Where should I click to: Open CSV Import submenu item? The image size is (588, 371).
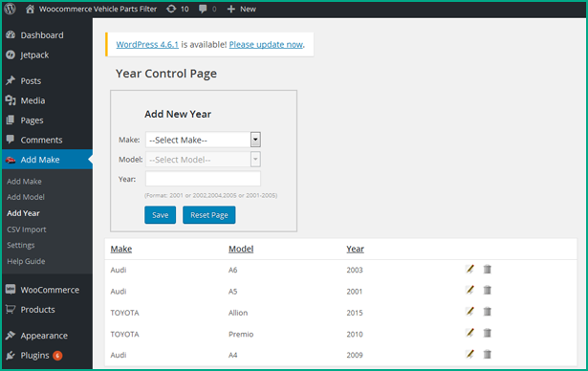pyautogui.click(x=27, y=229)
